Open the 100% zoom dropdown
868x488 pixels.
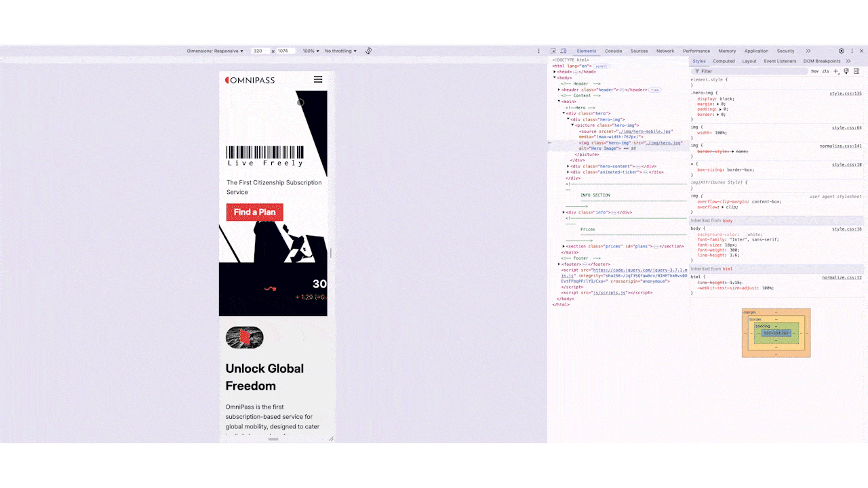click(x=311, y=51)
